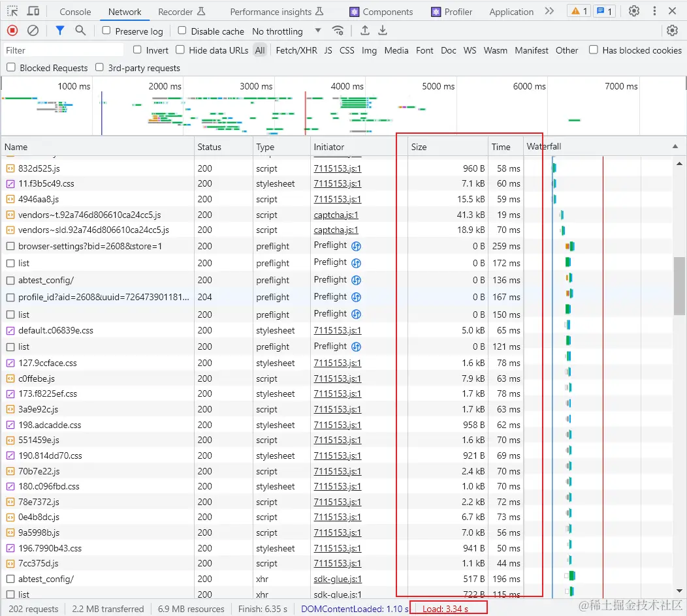Export HAR file download icon

coord(383,31)
